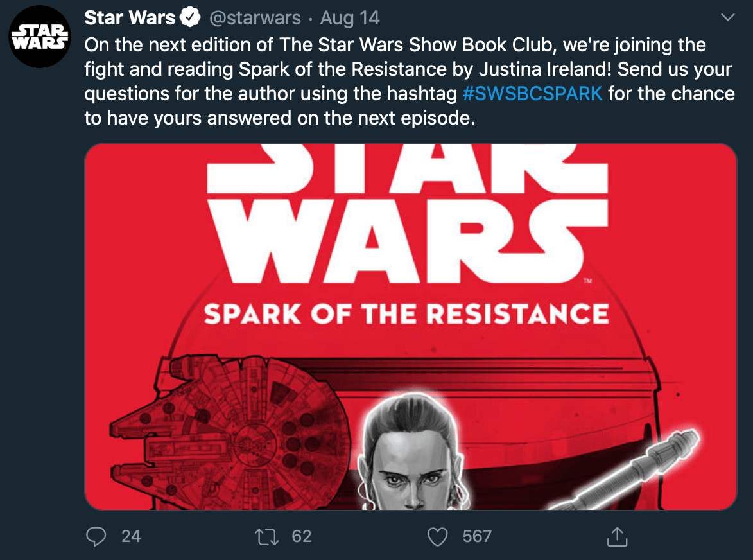Expand the tweet options chevron
This screenshot has width=753, height=560.
[x=728, y=18]
